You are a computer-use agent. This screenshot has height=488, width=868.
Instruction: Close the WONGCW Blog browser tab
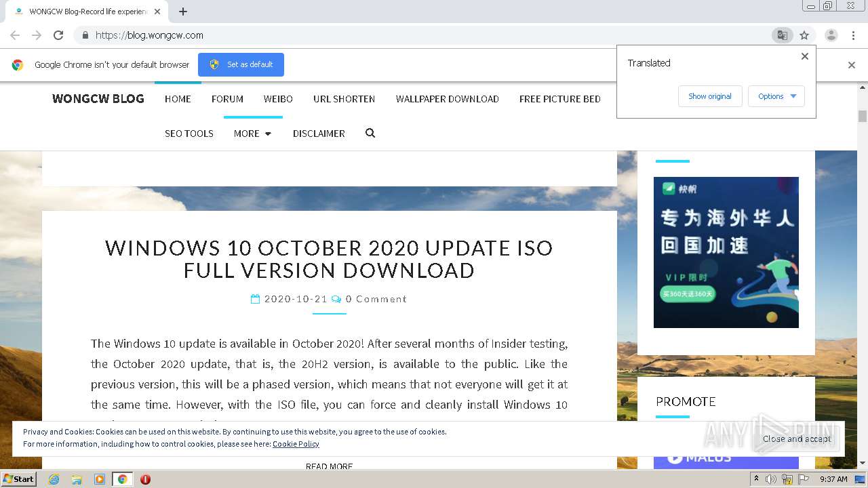coord(157,12)
